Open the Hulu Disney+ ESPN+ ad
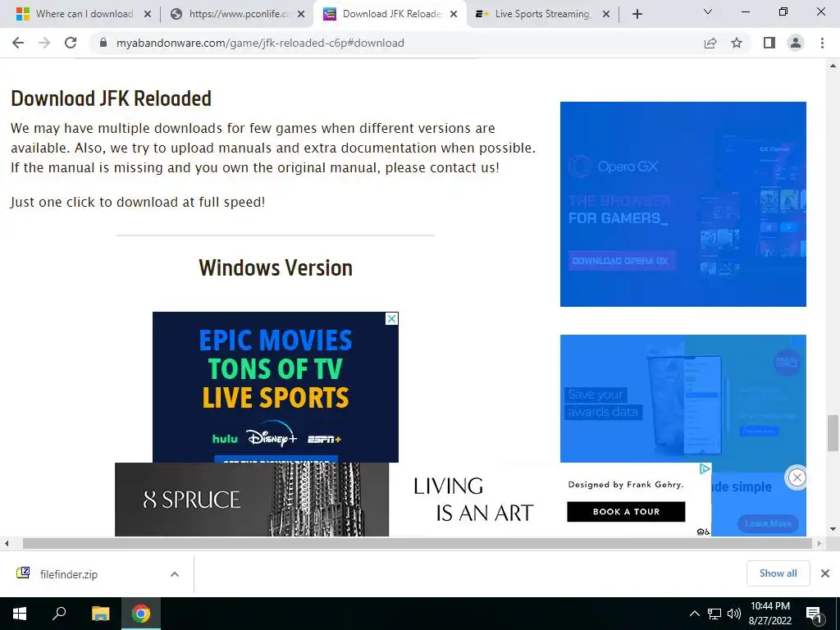840x630 pixels. click(x=276, y=387)
